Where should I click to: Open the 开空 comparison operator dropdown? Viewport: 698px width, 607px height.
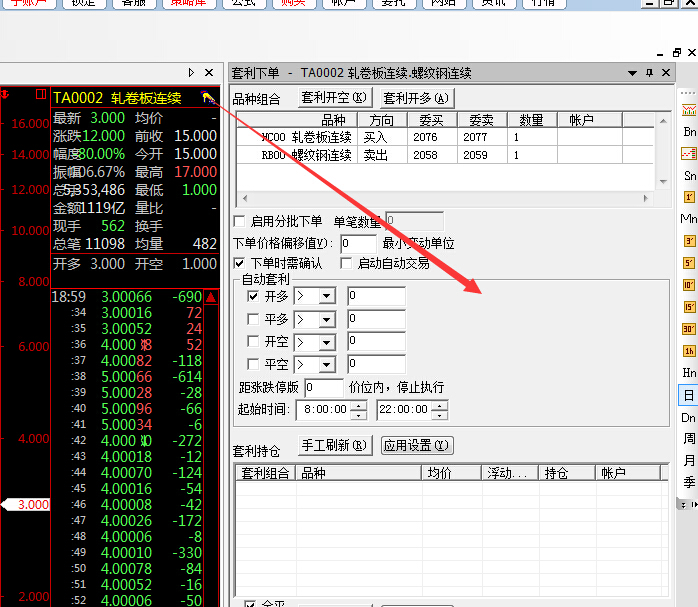pyautogui.click(x=326, y=342)
